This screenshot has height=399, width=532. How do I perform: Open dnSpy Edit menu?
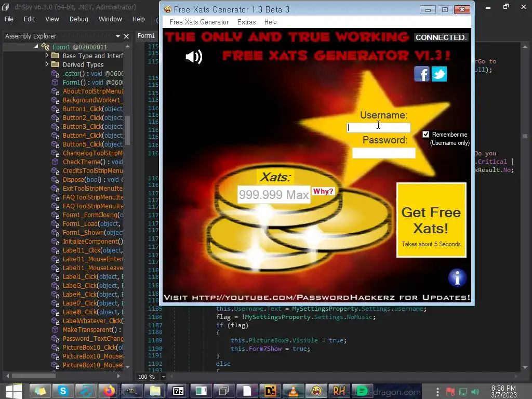click(x=29, y=19)
